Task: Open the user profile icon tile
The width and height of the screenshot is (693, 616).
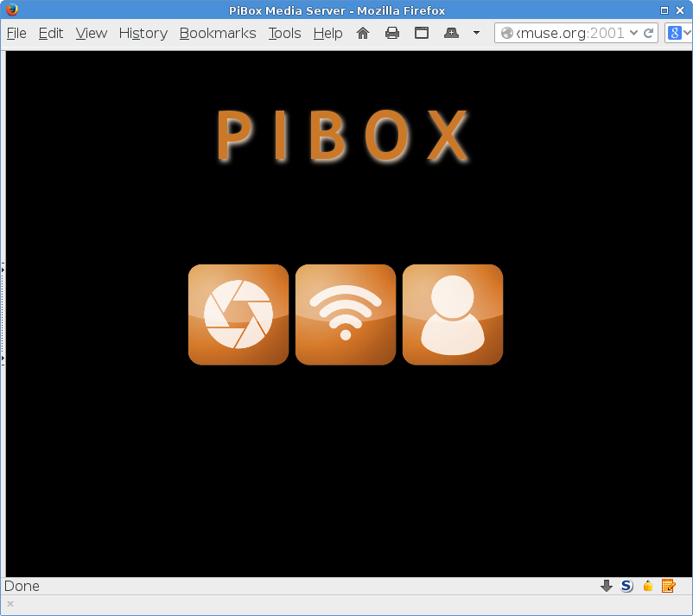Action: [453, 314]
